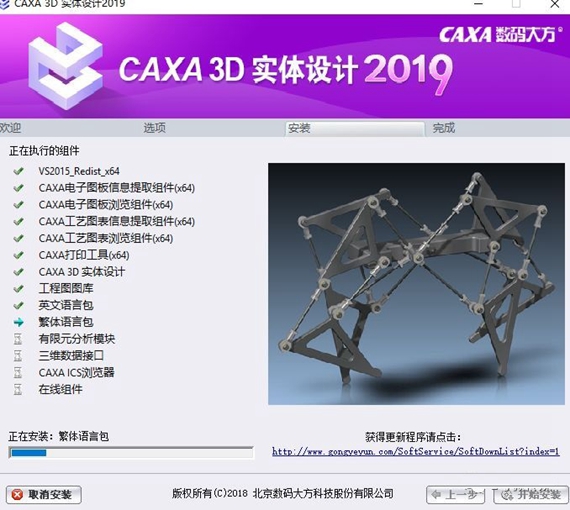The height and width of the screenshot is (510, 570).
Task: Click the CAXA cube logo in the banner
Action: click(65, 65)
